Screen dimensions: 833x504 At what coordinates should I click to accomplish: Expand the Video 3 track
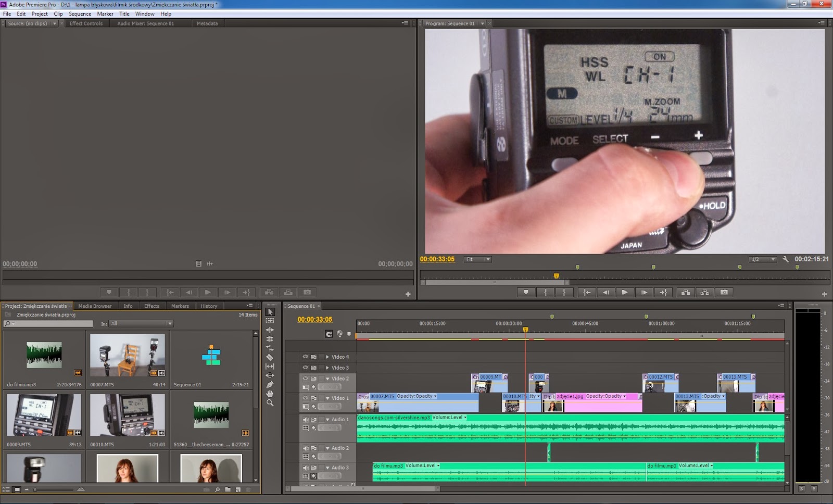point(327,368)
